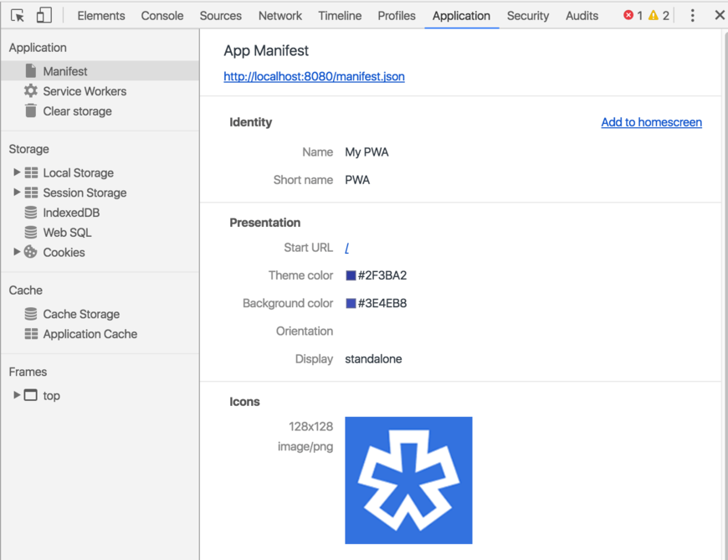
Task: Toggle the device toolbar icon
Action: click(44, 15)
